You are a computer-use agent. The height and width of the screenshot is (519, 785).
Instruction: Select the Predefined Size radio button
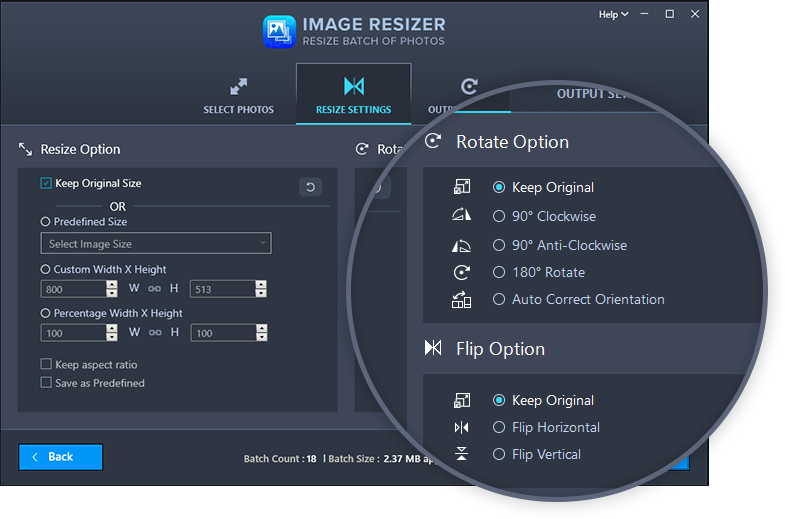pos(46,221)
